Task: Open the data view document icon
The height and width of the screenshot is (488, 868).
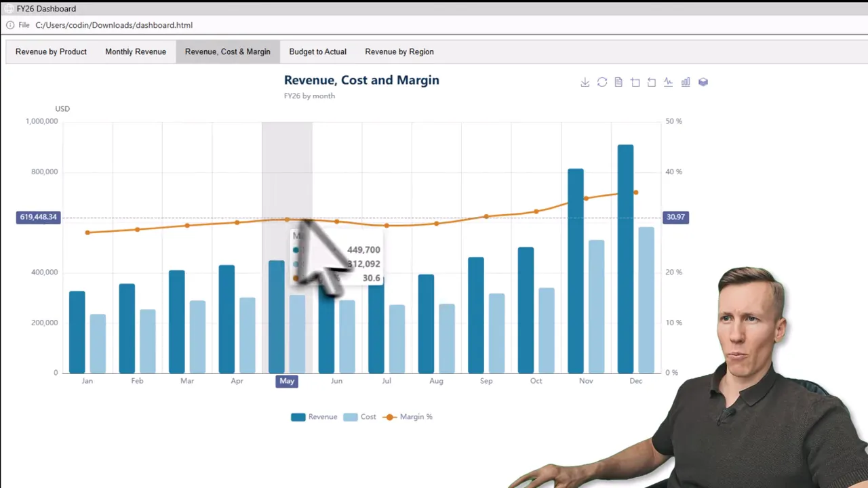Action: (x=618, y=82)
